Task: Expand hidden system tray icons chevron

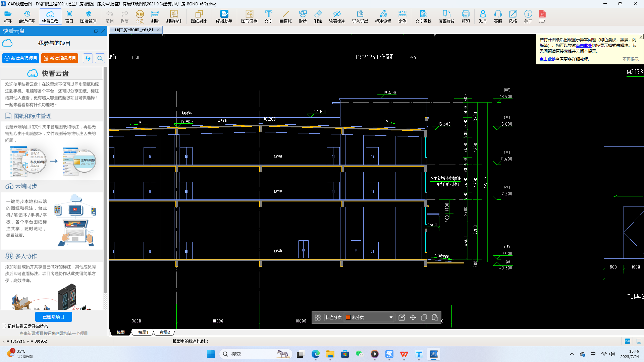Action: pyautogui.click(x=572, y=354)
